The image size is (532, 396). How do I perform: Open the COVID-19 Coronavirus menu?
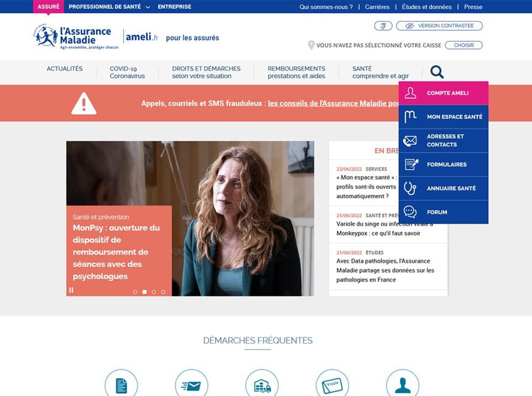pos(127,72)
